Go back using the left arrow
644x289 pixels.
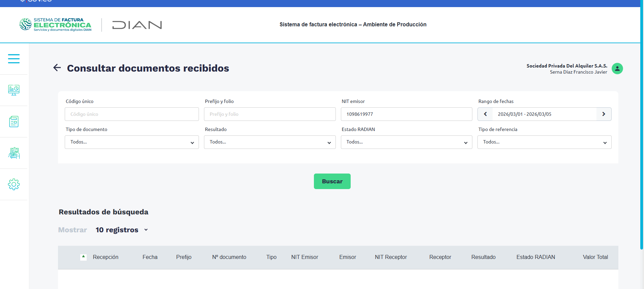coord(57,68)
